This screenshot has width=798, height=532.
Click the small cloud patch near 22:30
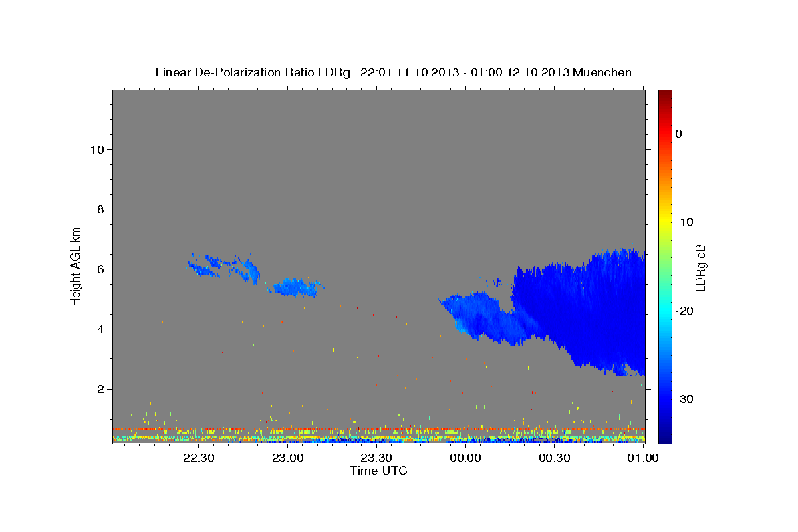[223, 267]
